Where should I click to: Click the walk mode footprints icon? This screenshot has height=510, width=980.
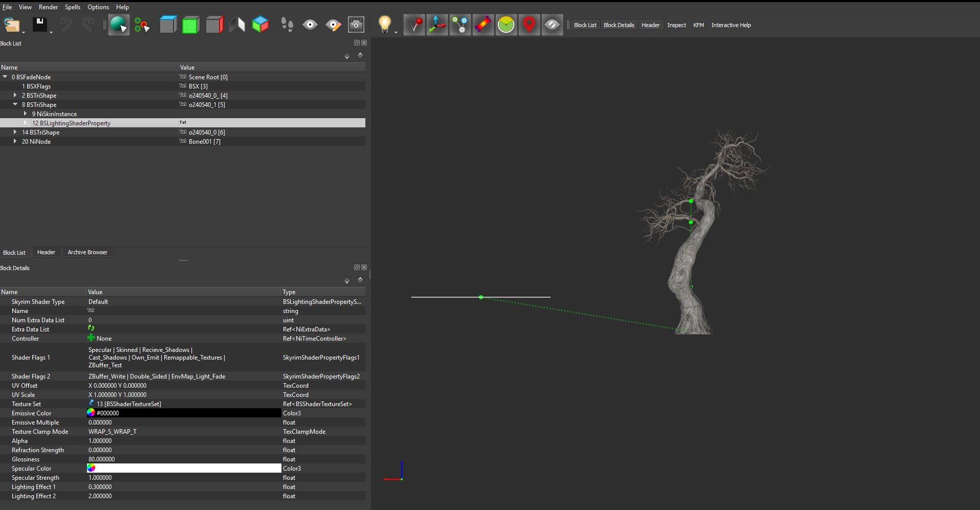[287, 25]
